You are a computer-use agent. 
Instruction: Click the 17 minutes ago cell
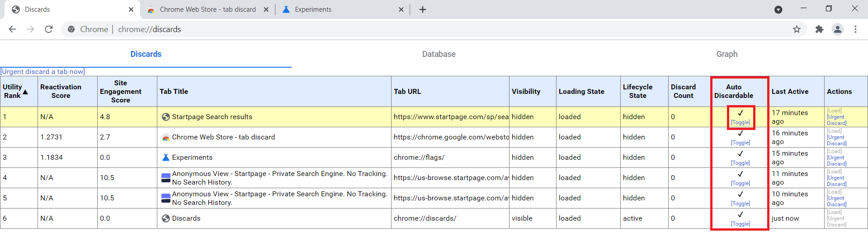tap(796, 117)
